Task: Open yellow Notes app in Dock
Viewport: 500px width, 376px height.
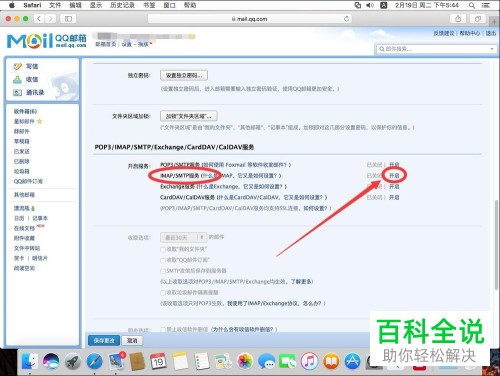Action: click(180, 362)
